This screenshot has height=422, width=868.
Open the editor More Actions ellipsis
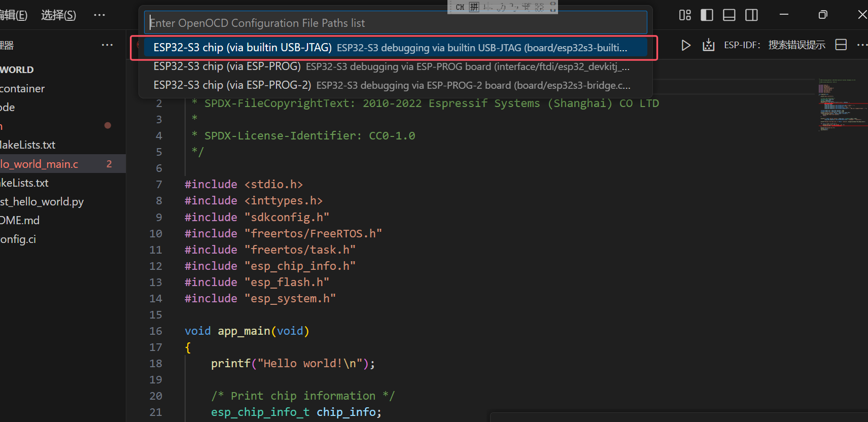[862, 45]
